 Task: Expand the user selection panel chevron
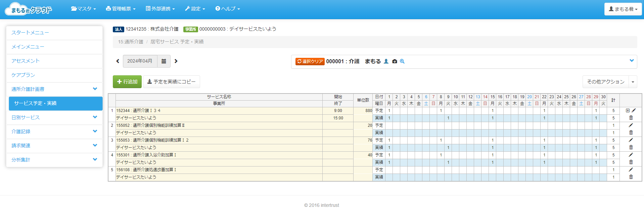632,61
